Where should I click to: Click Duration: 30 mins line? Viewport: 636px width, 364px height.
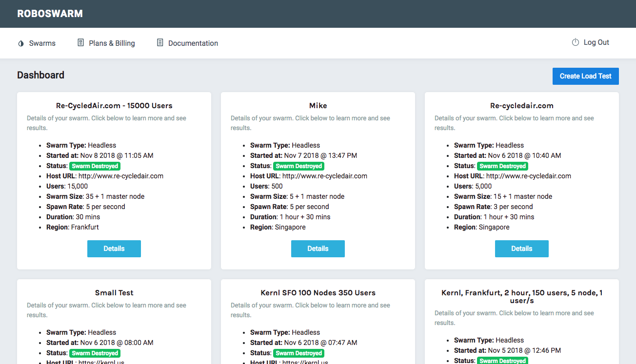[73, 217]
